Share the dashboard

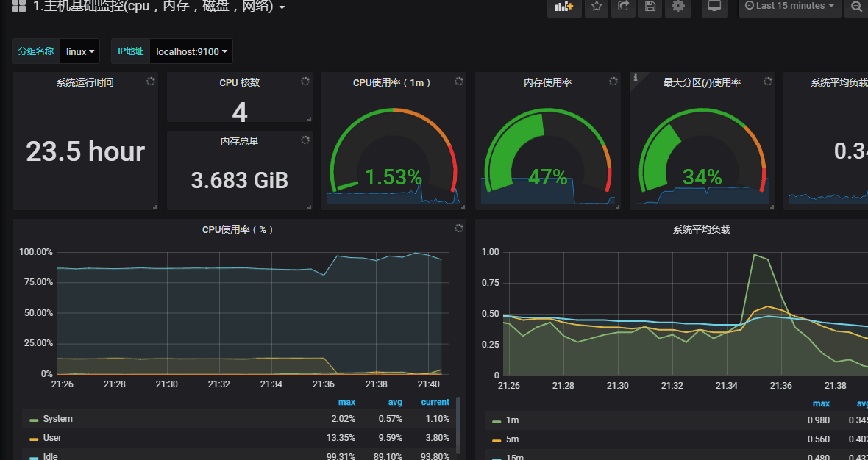623,7
